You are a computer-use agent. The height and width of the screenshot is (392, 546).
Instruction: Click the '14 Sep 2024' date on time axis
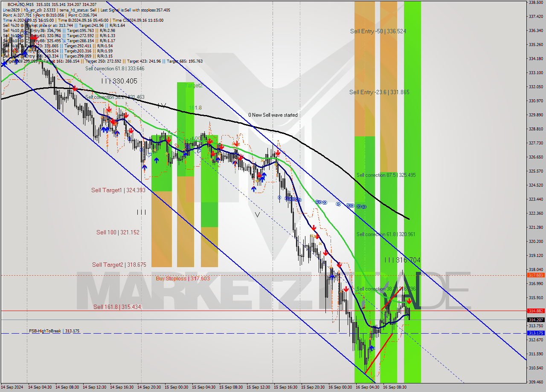(12, 387)
